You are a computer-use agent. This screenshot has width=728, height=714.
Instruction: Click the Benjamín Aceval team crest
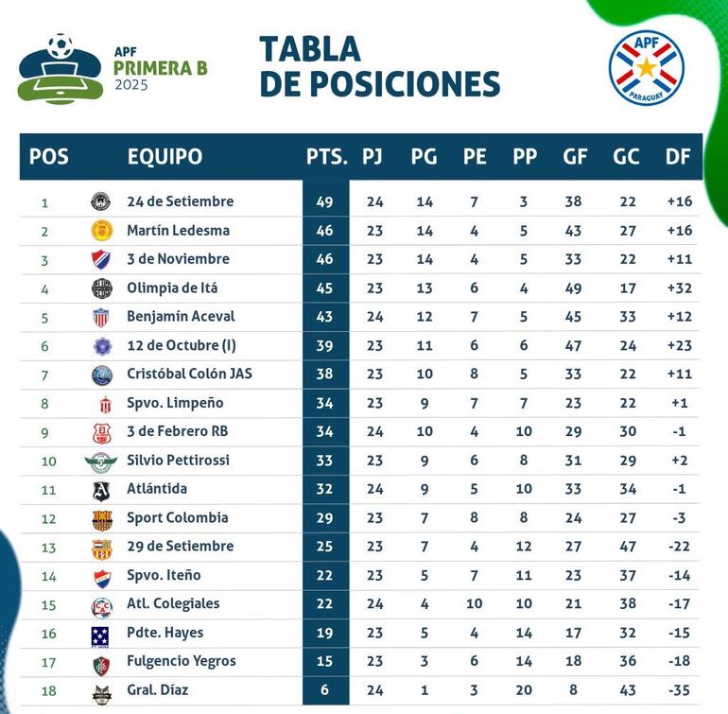(x=101, y=317)
